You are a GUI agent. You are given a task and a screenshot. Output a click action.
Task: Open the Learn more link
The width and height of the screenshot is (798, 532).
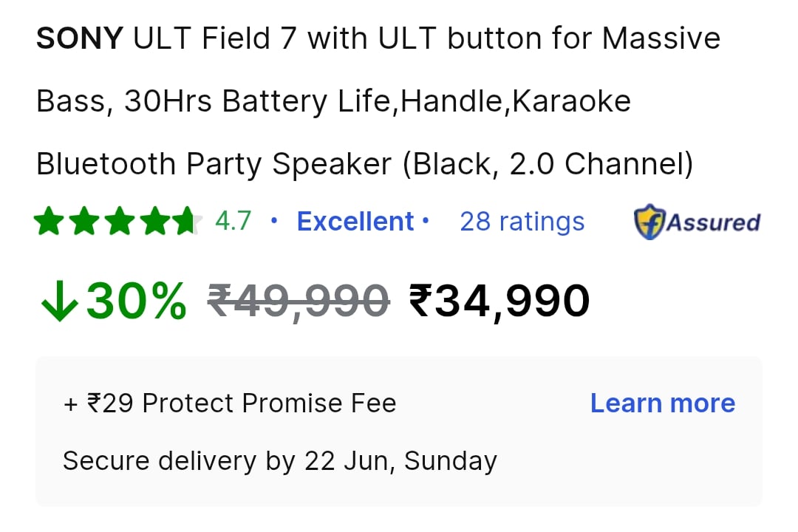tap(663, 403)
